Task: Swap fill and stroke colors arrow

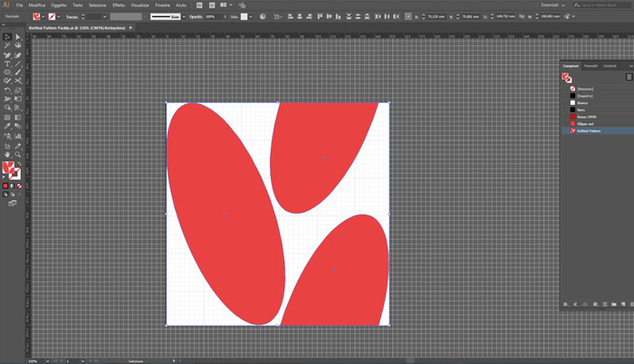Action: click(x=19, y=163)
